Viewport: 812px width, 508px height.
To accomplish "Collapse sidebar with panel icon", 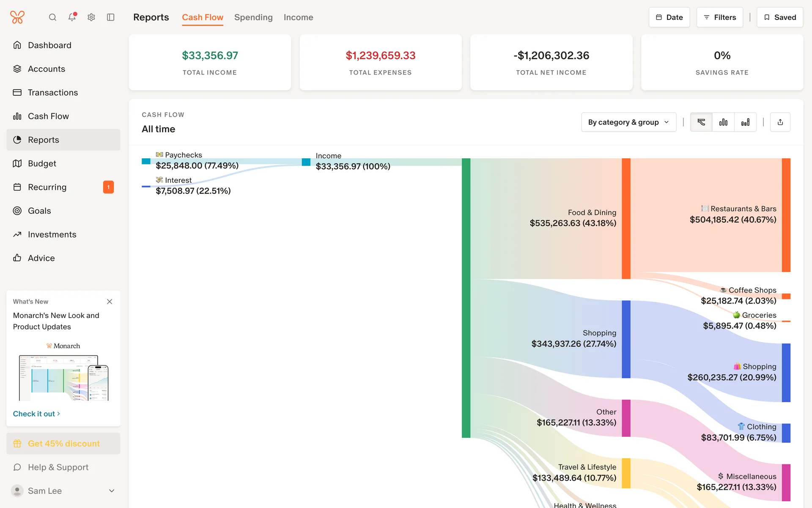I will [111, 17].
